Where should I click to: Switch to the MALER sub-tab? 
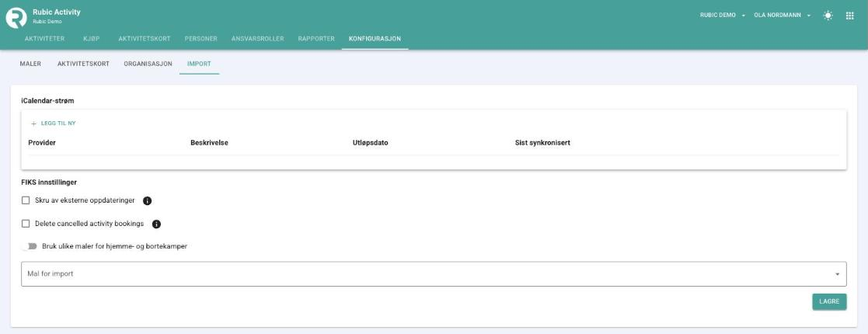(x=30, y=64)
